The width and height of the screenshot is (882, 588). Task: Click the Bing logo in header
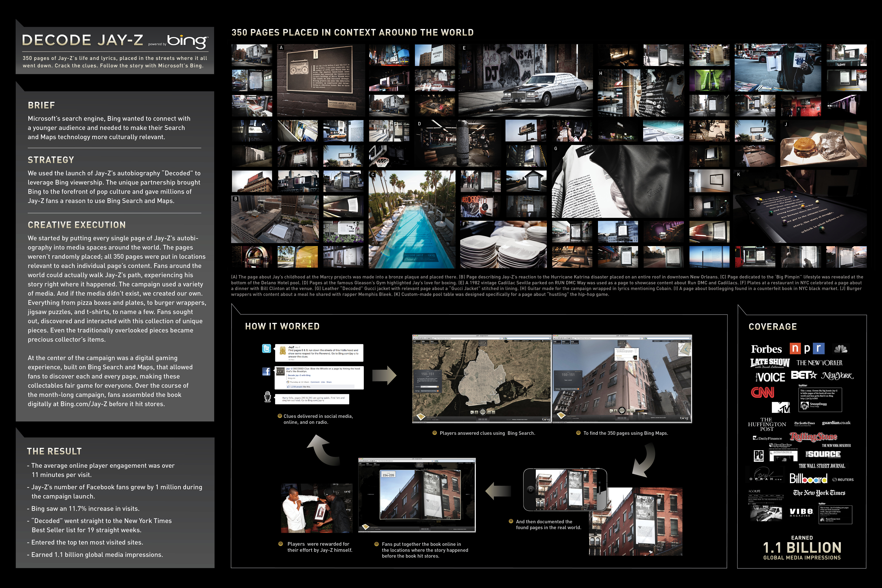188,41
